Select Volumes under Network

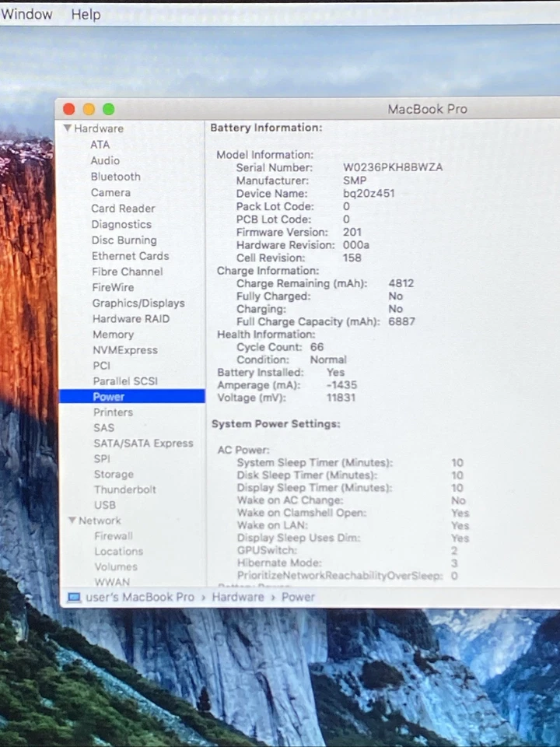coord(116,566)
